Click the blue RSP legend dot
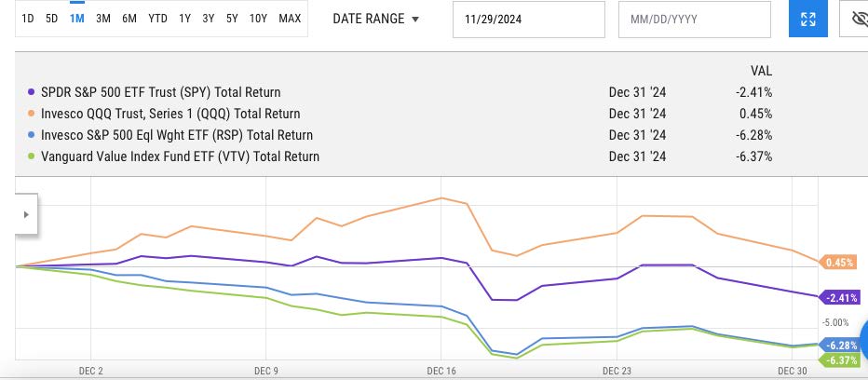868x380 pixels. tap(31, 135)
